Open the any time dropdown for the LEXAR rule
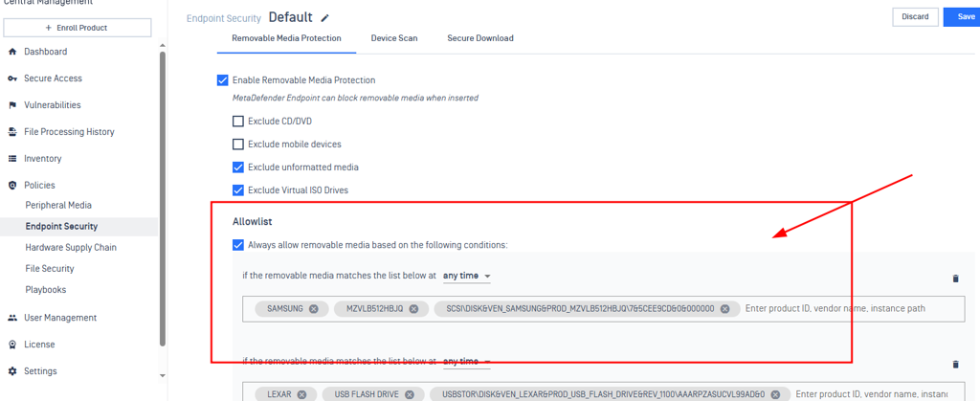The width and height of the screenshot is (980, 401). (x=466, y=361)
